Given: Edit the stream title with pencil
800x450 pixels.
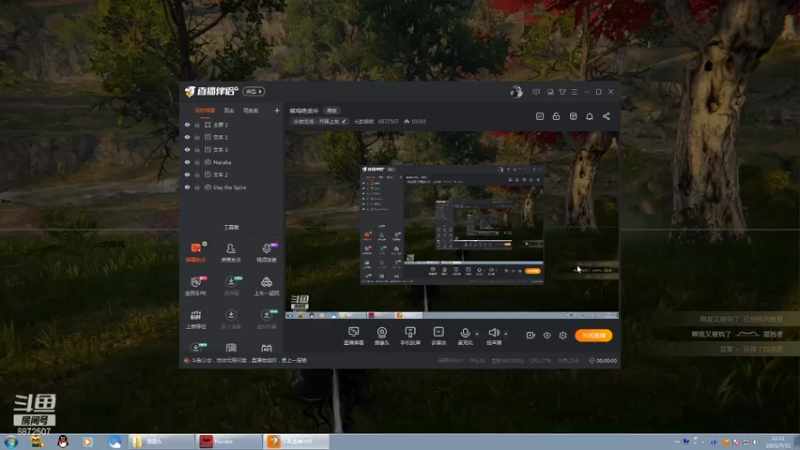Looking at the screenshot, I should (x=344, y=121).
